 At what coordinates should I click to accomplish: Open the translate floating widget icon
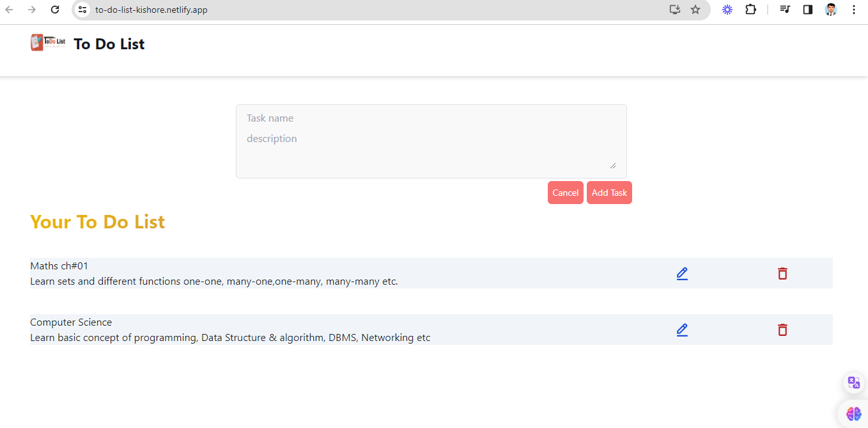[853, 383]
